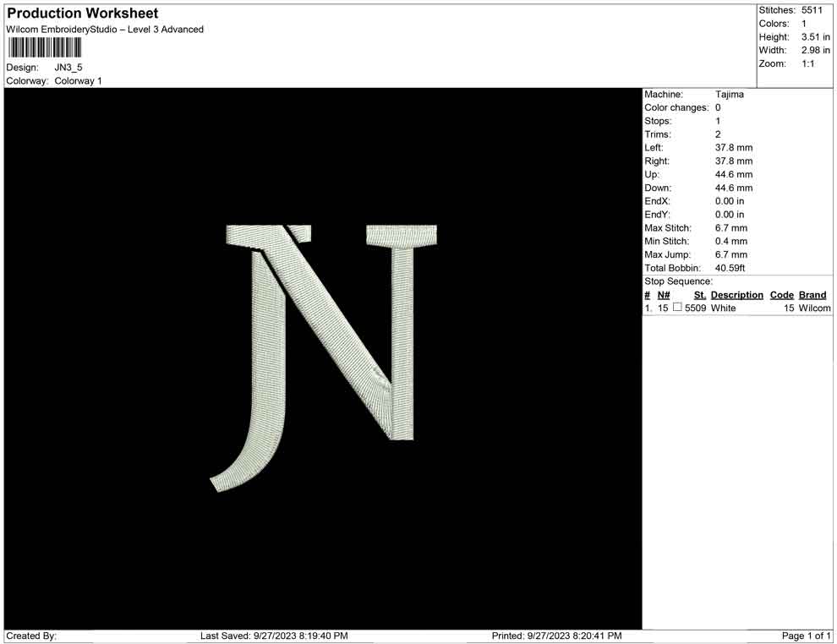
Task: Click the embroidered JN design preview
Action: point(324,355)
